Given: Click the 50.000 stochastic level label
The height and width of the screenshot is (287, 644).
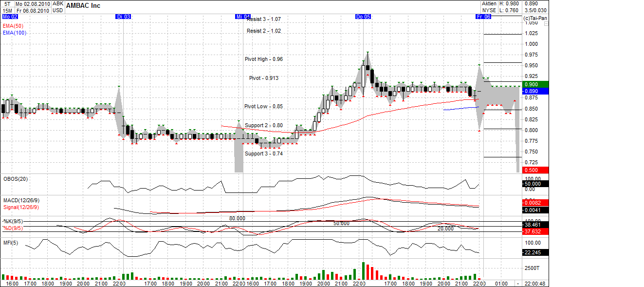Looking at the screenshot, I should pos(342,224).
